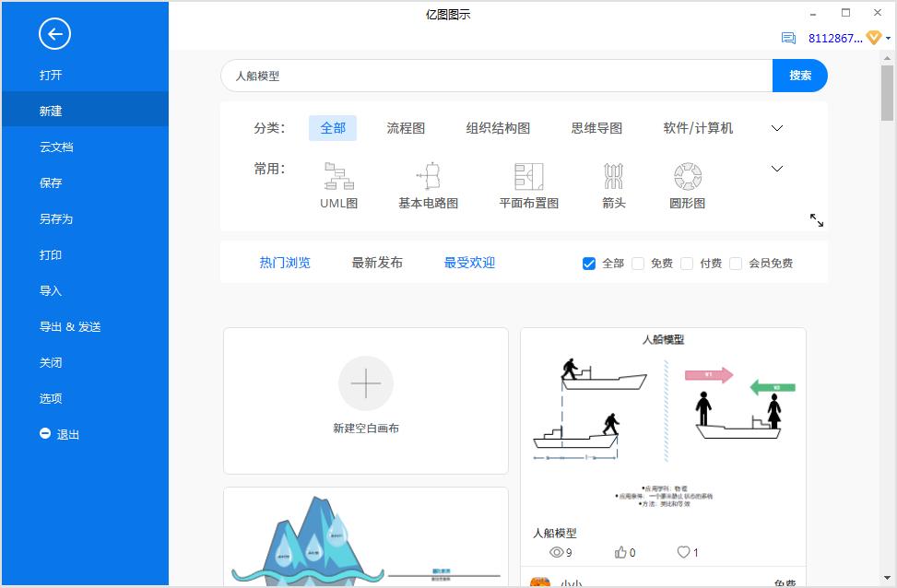897x588 pixels.
Task: Enable the 免费 filter checkbox
Action: click(638, 263)
